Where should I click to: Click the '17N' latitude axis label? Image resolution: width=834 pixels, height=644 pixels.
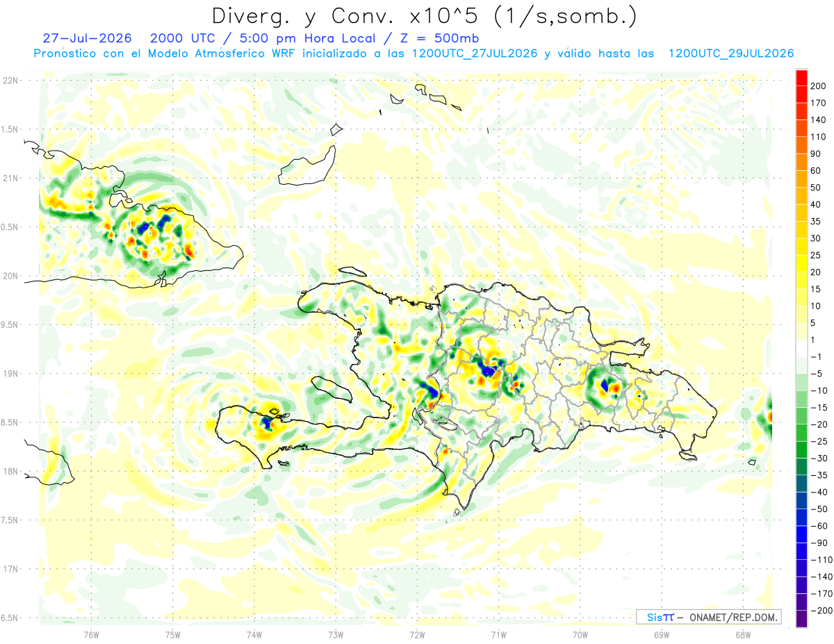click(x=10, y=569)
